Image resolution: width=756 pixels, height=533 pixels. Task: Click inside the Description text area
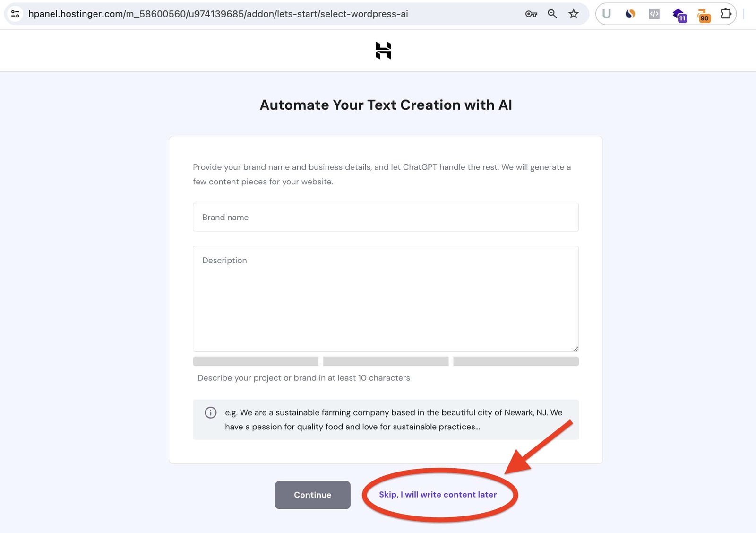(x=386, y=299)
